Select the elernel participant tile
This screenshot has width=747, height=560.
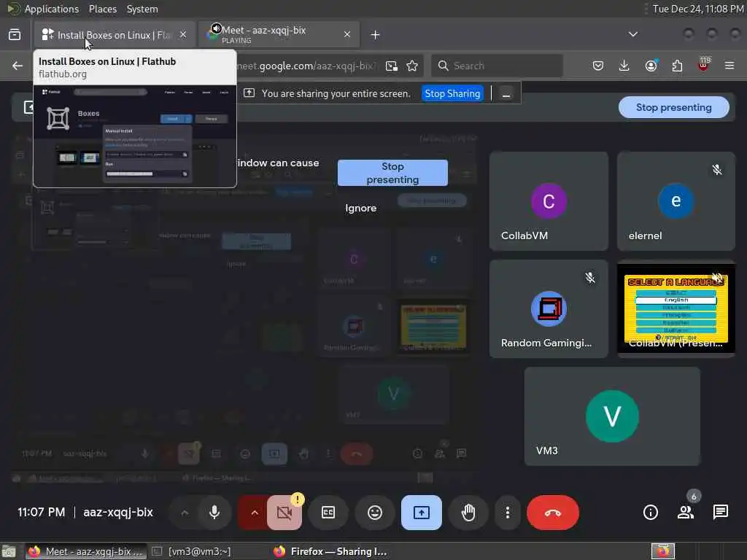(676, 201)
